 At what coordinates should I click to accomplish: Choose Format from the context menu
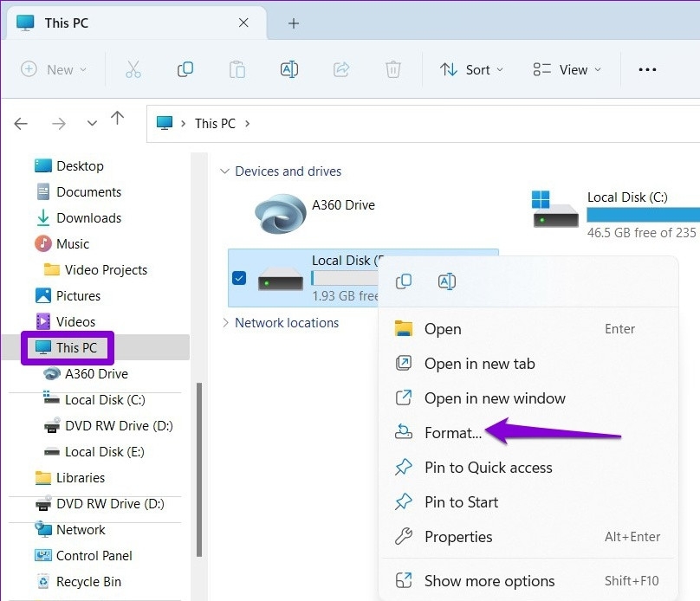[x=451, y=432]
